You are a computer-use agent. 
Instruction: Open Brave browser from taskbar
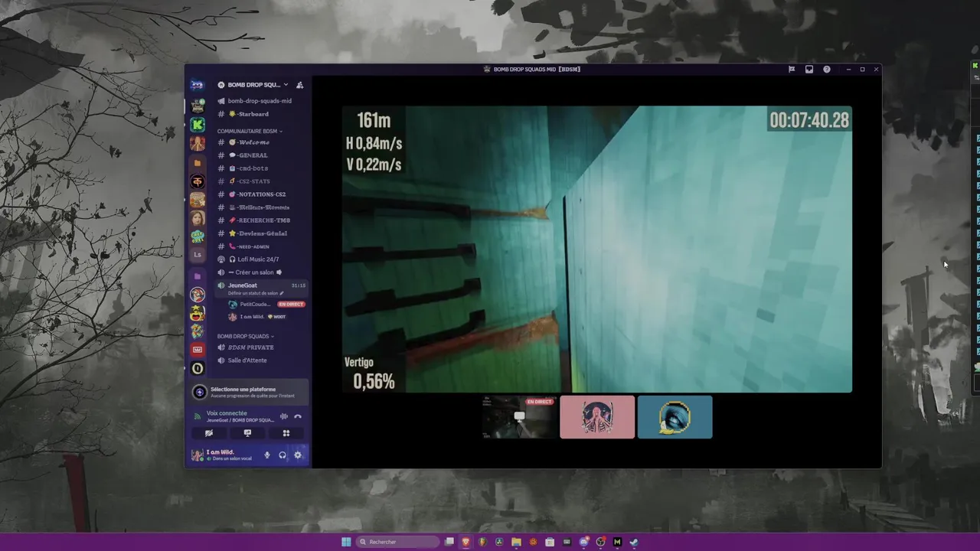click(465, 542)
